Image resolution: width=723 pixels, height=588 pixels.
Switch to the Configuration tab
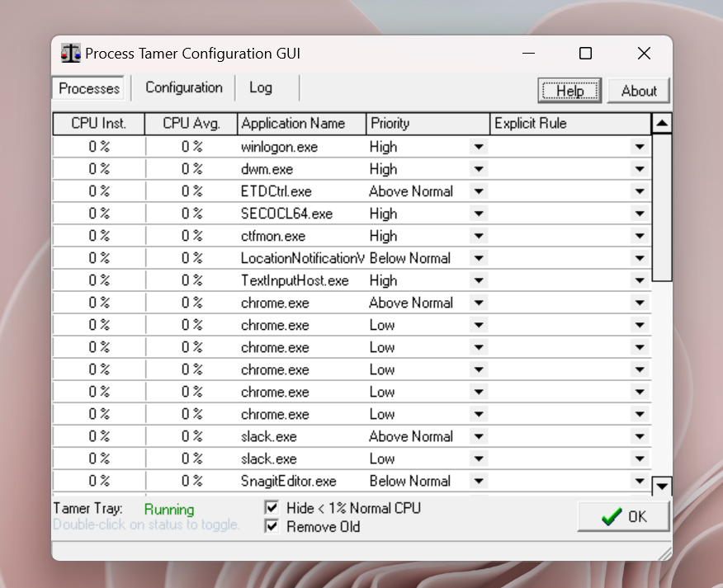[x=183, y=87]
